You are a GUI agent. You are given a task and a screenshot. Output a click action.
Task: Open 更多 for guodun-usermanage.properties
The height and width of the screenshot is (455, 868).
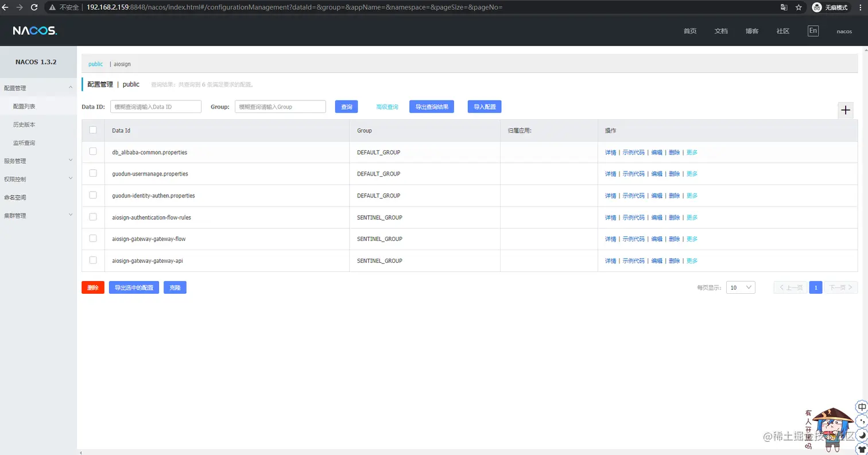[x=692, y=174]
